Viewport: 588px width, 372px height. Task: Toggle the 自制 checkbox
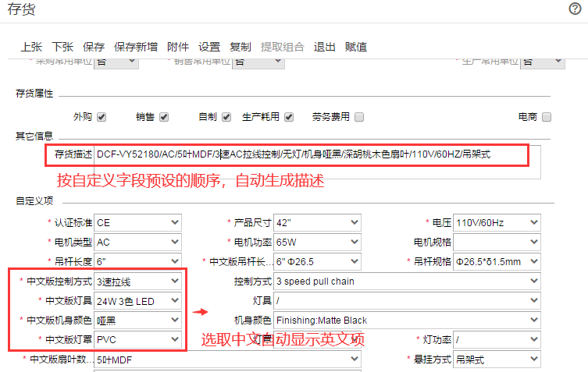coord(226,117)
